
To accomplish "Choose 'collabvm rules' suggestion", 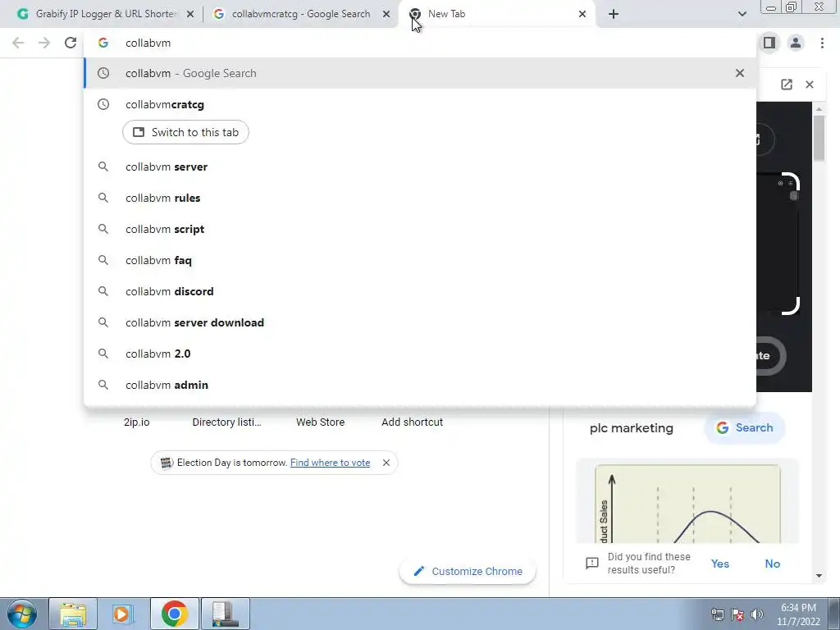I will [x=419, y=199].
